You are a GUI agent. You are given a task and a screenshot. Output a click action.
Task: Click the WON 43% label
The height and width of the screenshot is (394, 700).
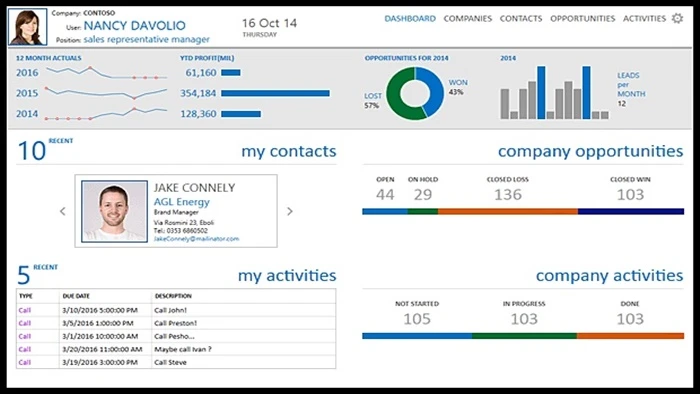tap(458, 87)
